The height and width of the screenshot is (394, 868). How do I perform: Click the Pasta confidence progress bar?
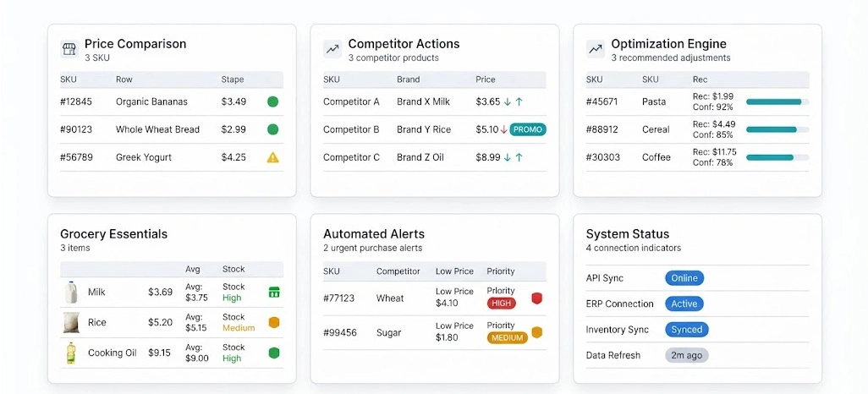click(777, 101)
